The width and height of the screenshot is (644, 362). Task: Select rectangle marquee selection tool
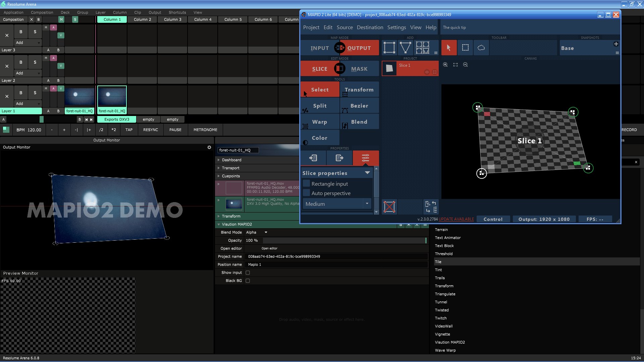point(465,48)
